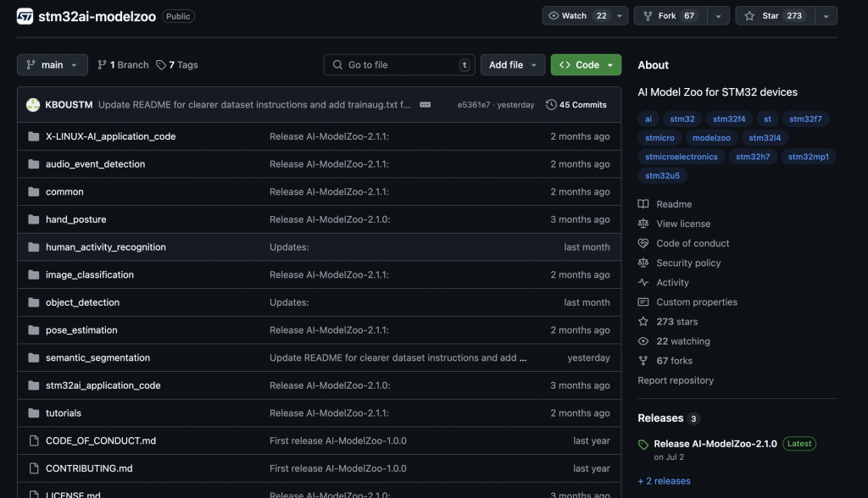Select the stm32f7 topic tag
The height and width of the screenshot is (498, 868).
(x=805, y=119)
